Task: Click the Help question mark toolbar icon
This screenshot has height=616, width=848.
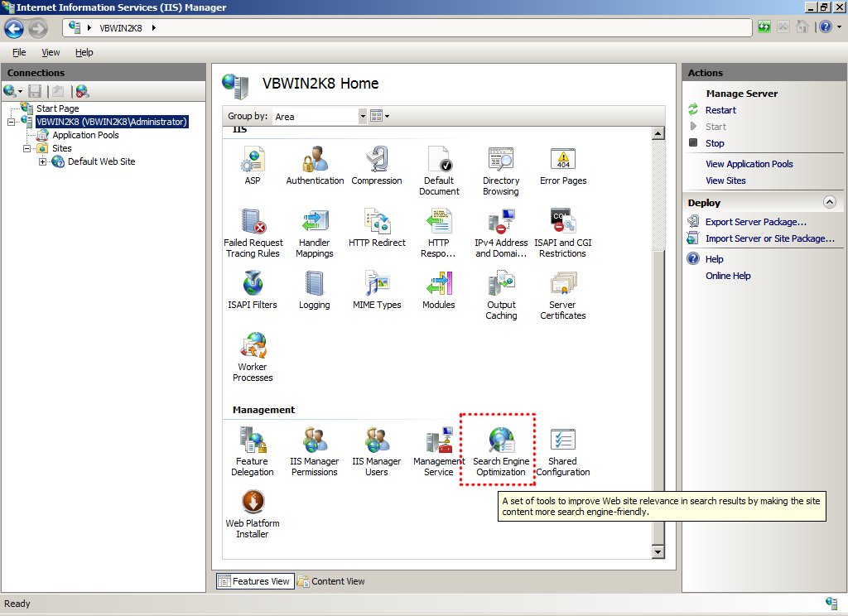Action: [x=826, y=26]
